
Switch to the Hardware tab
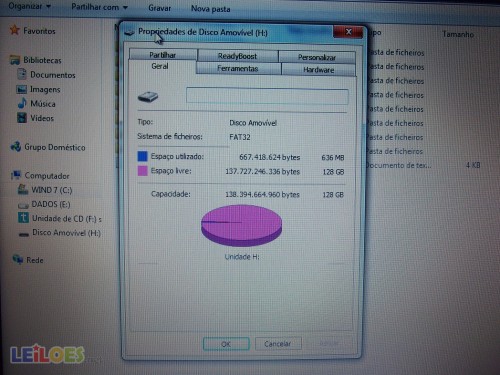point(319,70)
